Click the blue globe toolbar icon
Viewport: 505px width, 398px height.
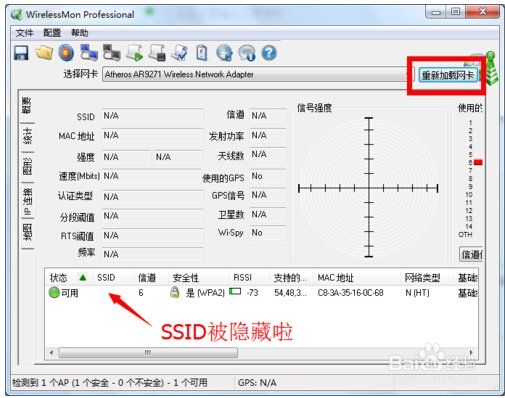(224, 53)
